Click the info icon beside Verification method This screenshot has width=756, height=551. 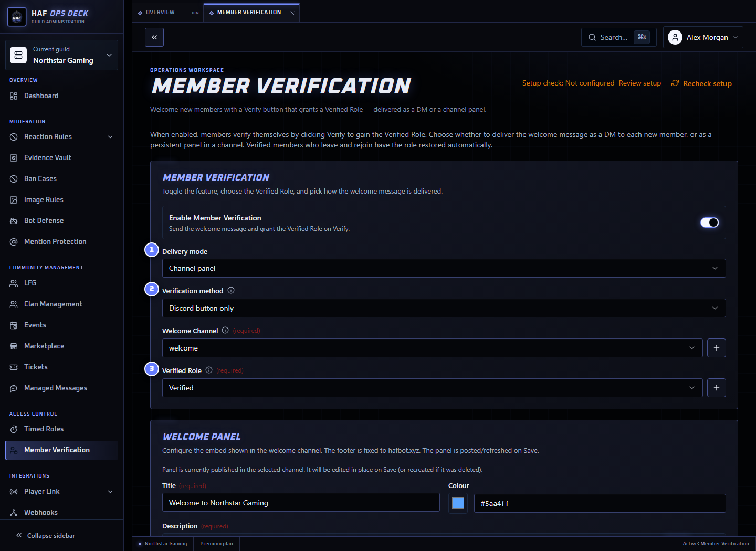click(231, 290)
